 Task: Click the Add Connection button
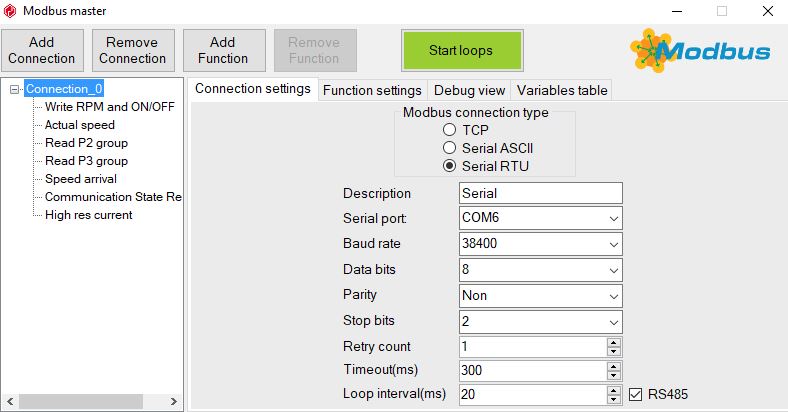42,50
